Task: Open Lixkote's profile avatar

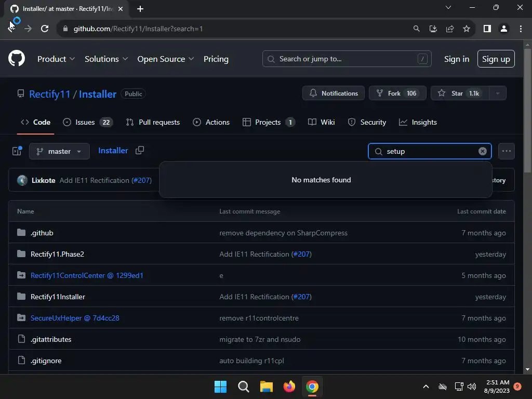Action: 22,180
